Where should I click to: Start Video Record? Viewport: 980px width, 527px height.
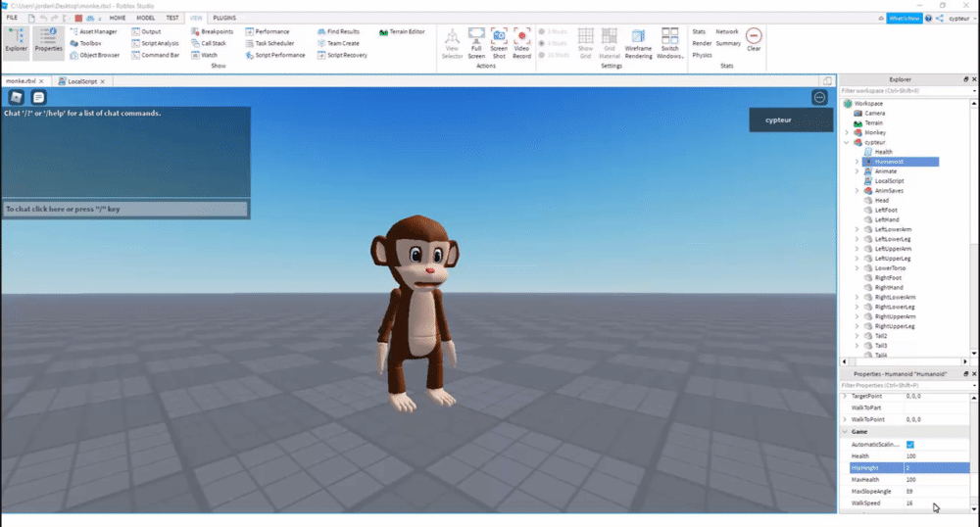pos(522,43)
